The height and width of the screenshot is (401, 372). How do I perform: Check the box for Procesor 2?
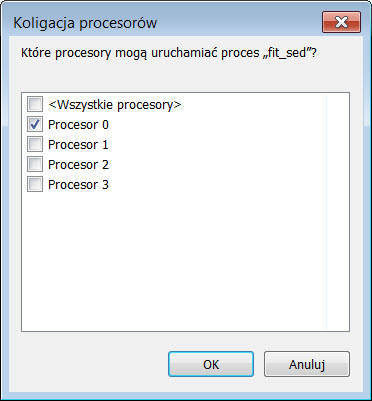tap(35, 164)
